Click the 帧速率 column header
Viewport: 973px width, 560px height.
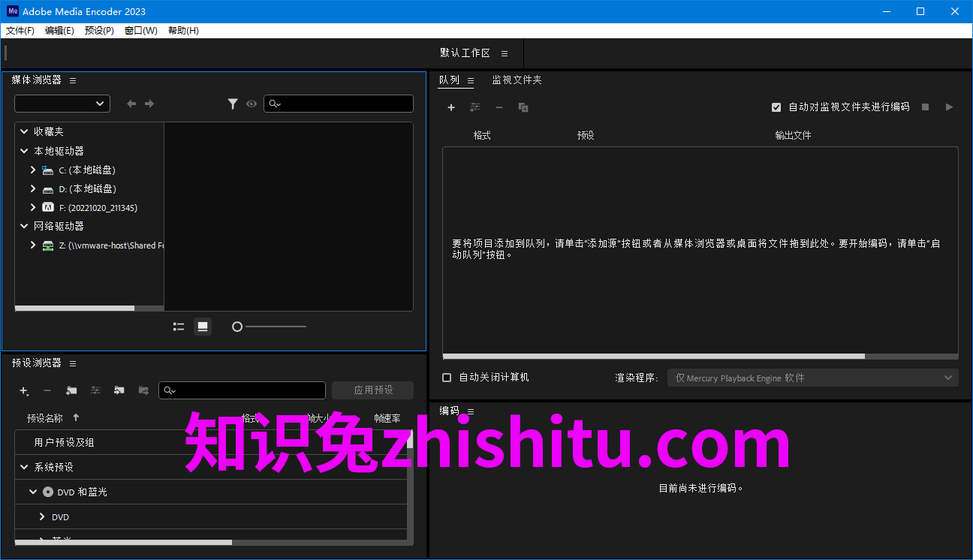[387, 418]
